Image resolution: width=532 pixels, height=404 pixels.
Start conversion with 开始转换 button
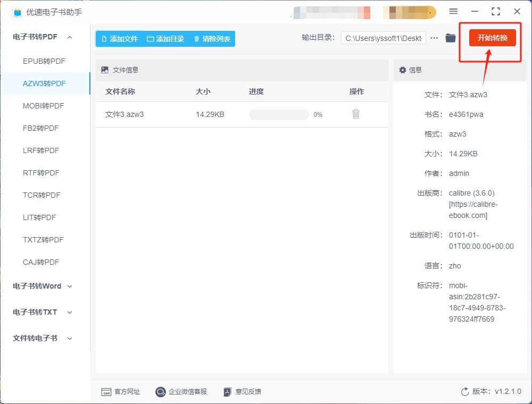click(x=492, y=38)
